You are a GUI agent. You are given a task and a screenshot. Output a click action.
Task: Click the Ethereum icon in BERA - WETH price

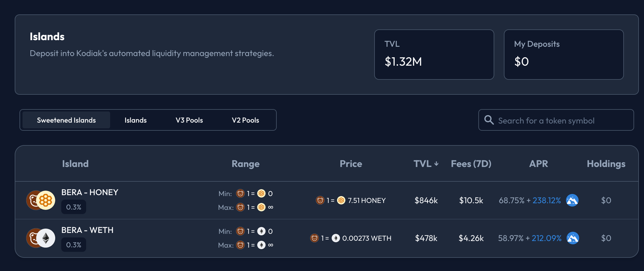point(336,238)
